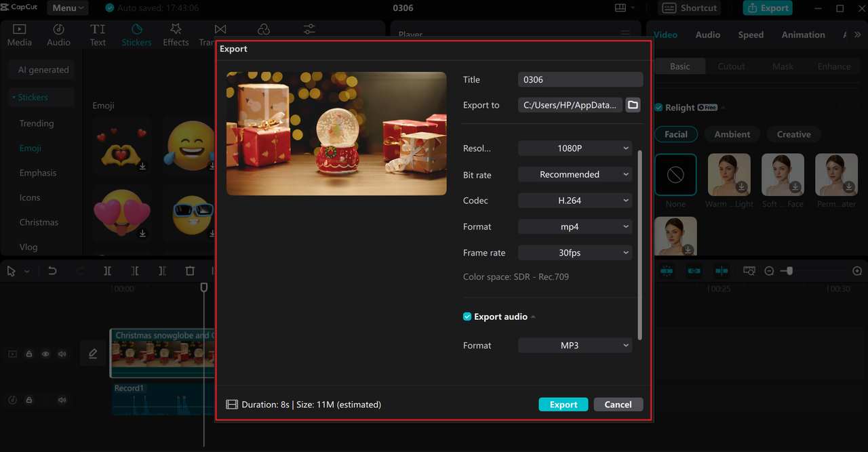Select the Creative relight option
868x452 pixels.
tap(794, 134)
